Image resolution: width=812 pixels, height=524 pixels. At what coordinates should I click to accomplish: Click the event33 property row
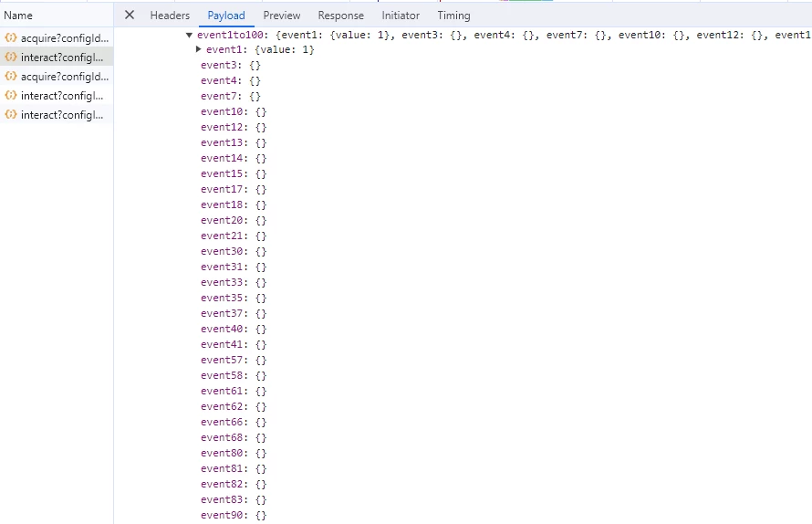pos(234,283)
